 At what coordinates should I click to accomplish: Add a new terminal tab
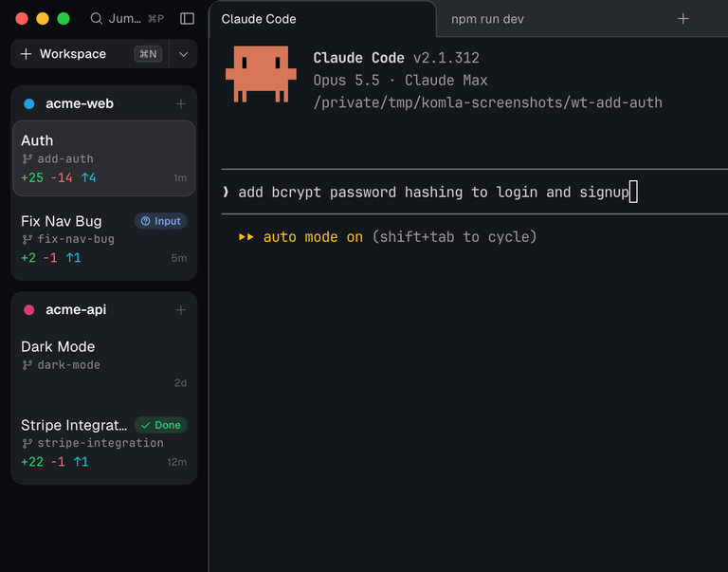pyautogui.click(x=682, y=19)
